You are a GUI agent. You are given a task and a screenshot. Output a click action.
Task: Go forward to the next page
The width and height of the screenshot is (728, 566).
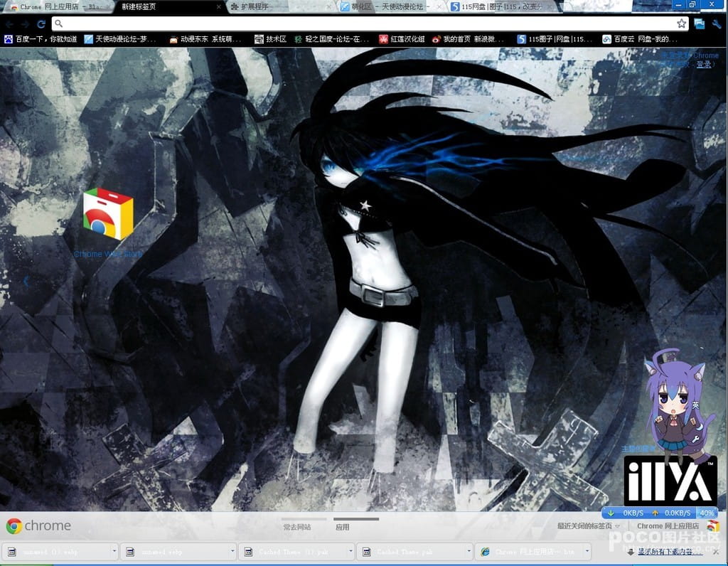coord(26,23)
